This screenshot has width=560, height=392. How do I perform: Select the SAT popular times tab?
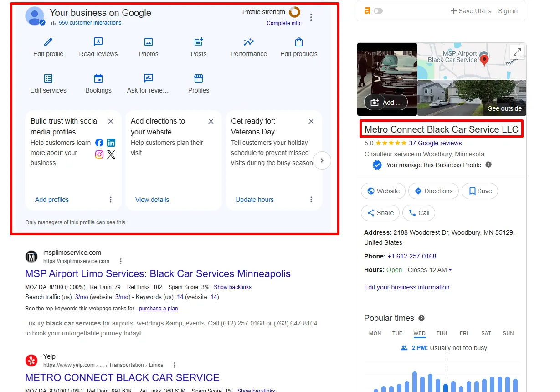486,333
